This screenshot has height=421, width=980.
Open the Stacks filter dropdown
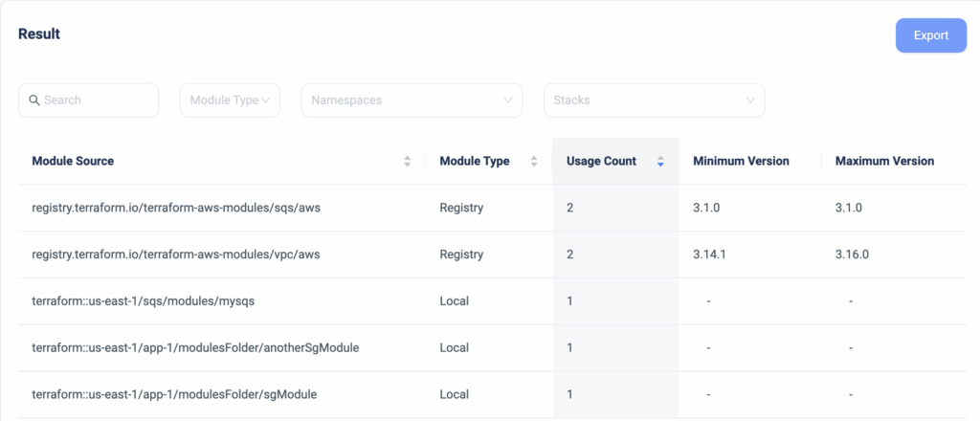point(654,100)
